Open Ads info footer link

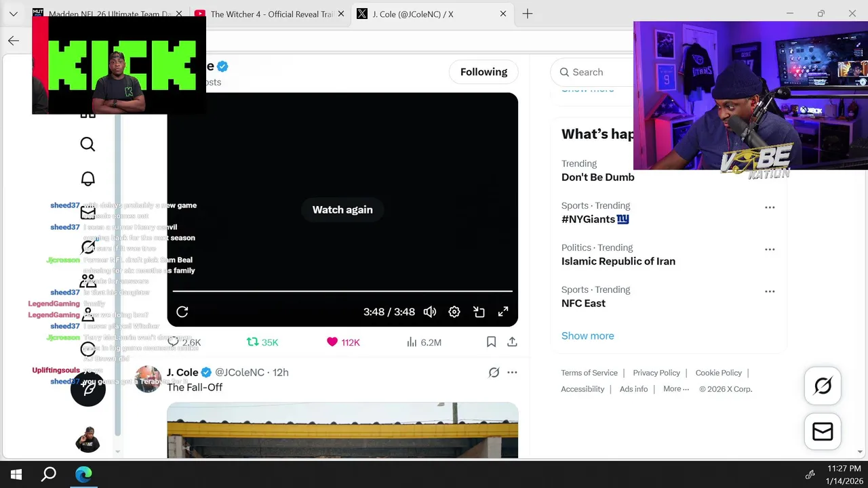coord(633,389)
